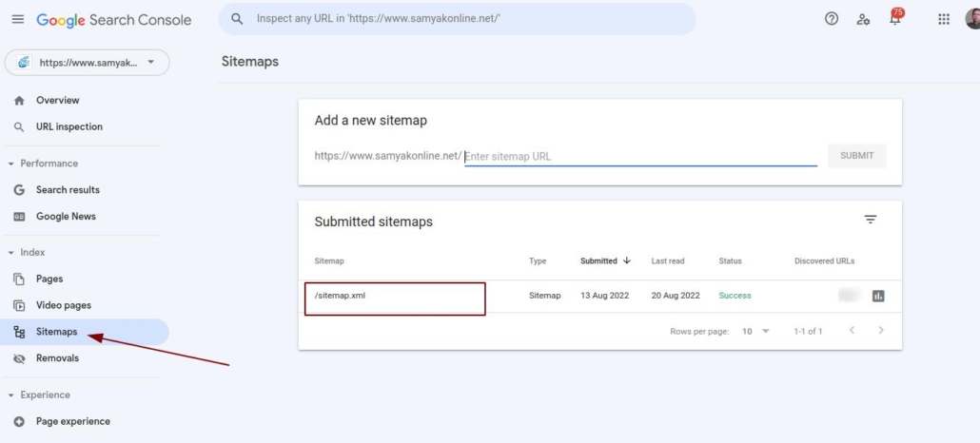Go to previous page arrow in pagination
The height and width of the screenshot is (443, 980).
tap(852, 330)
